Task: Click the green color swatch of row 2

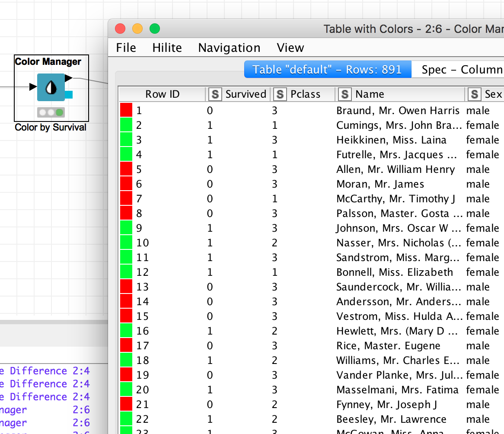Action: [126, 125]
